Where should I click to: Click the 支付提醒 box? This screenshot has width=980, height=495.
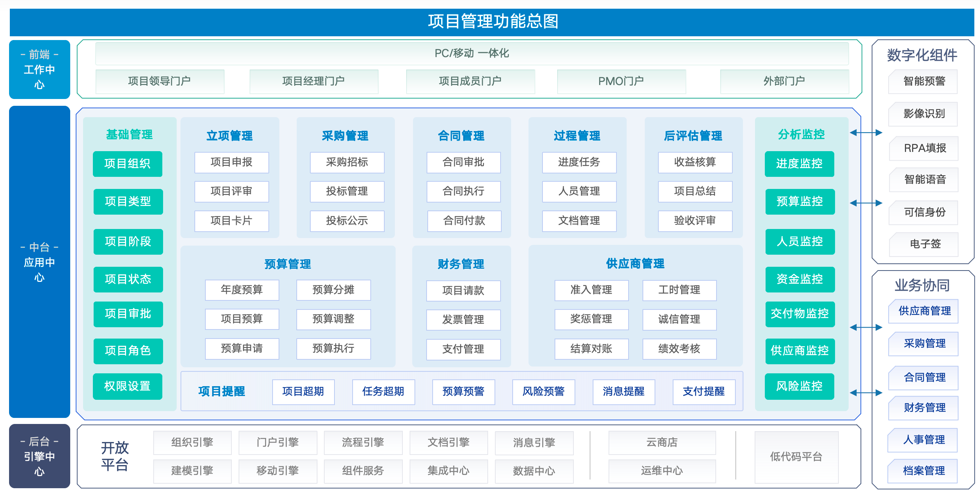[704, 391]
